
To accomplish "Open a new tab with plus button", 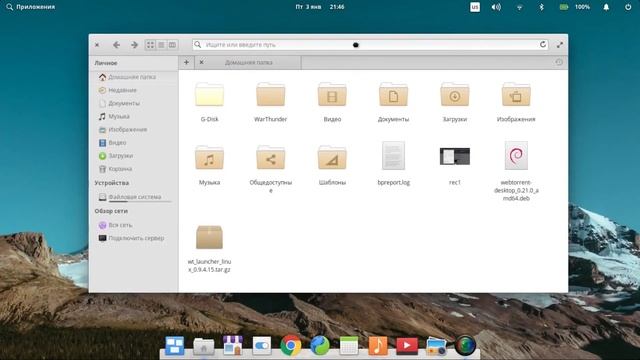I will tap(186, 62).
